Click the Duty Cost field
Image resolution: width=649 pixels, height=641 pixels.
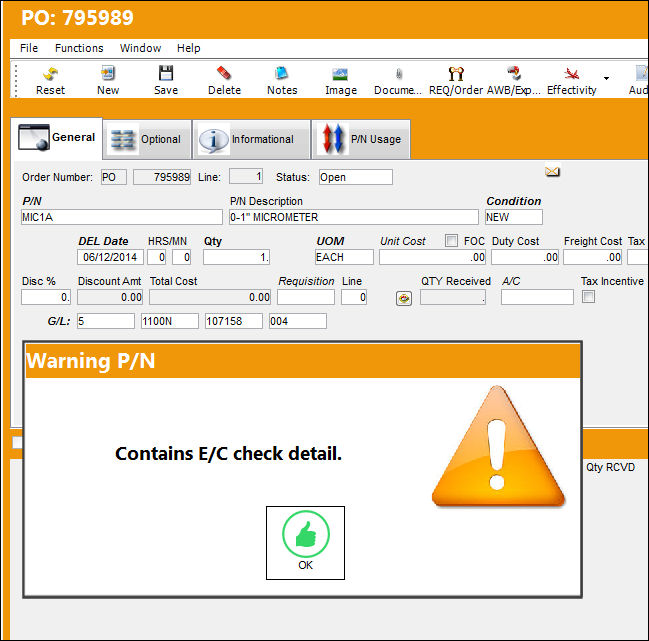point(525,257)
